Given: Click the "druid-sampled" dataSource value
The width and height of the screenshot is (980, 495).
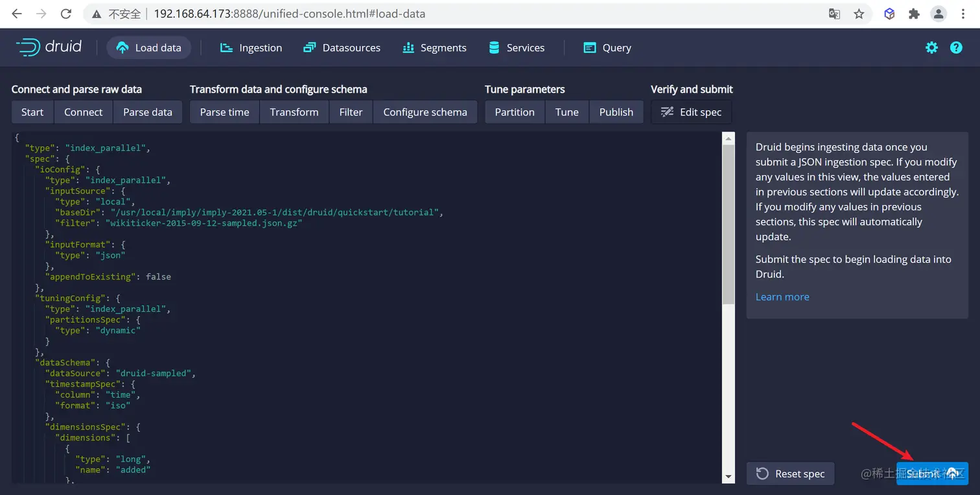Looking at the screenshot, I should click(x=156, y=373).
